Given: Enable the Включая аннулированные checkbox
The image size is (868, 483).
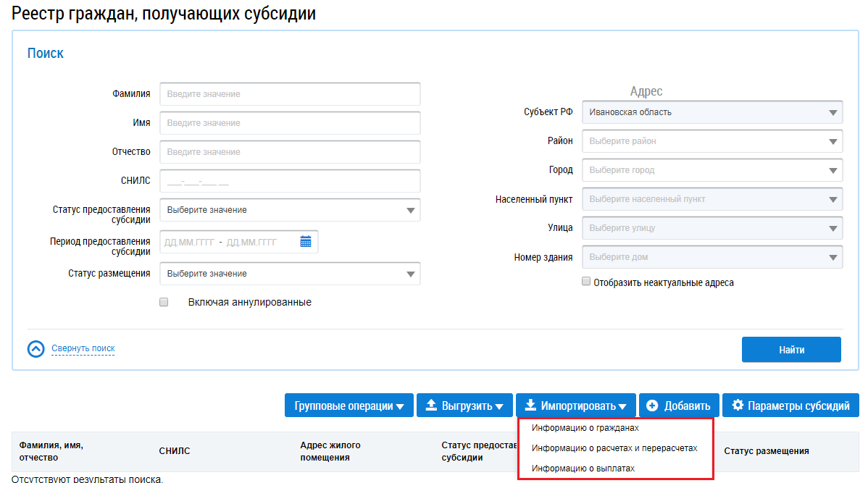Looking at the screenshot, I should [x=164, y=302].
